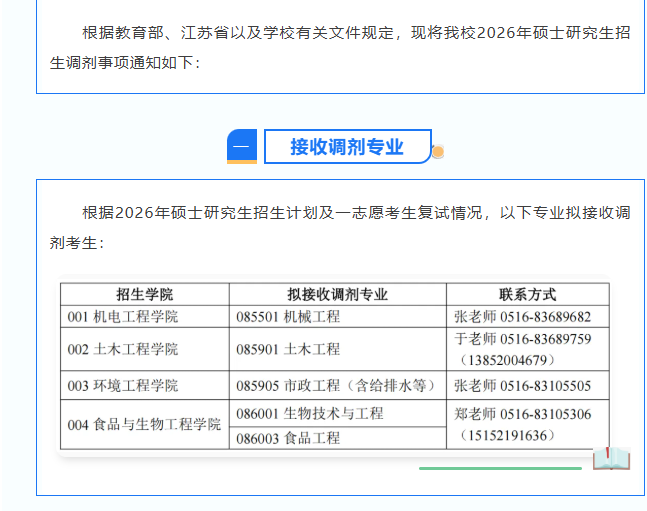
Task: Click the 联系方式 column header
Action: (527, 294)
